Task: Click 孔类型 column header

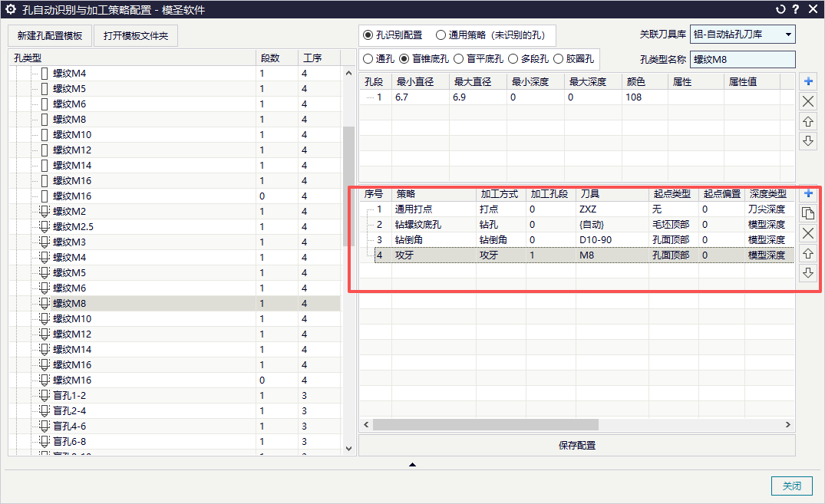Action: pos(132,58)
